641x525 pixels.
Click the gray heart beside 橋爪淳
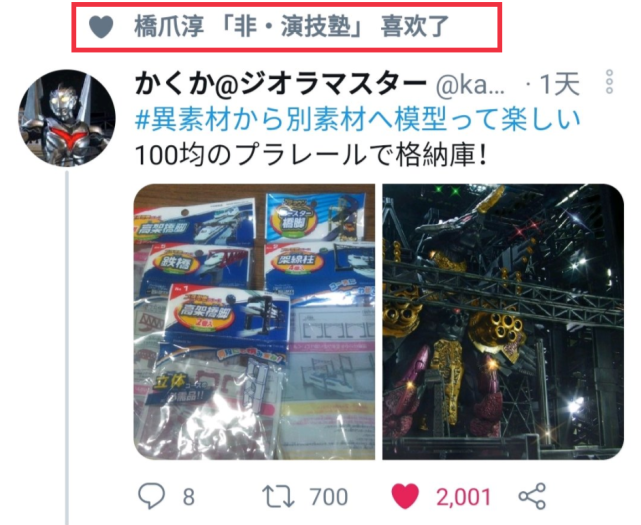click(101, 27)
